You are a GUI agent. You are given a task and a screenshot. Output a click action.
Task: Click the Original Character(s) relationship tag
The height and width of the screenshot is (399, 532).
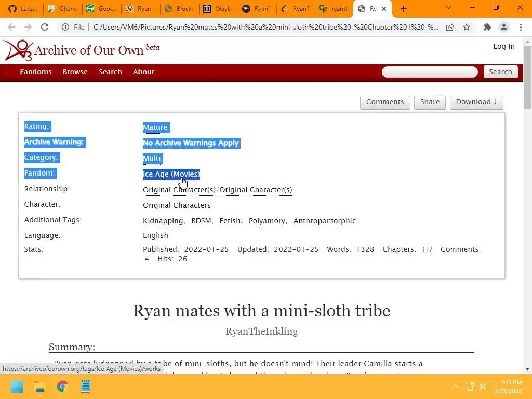pyautogui.click(x=218, y=190)
